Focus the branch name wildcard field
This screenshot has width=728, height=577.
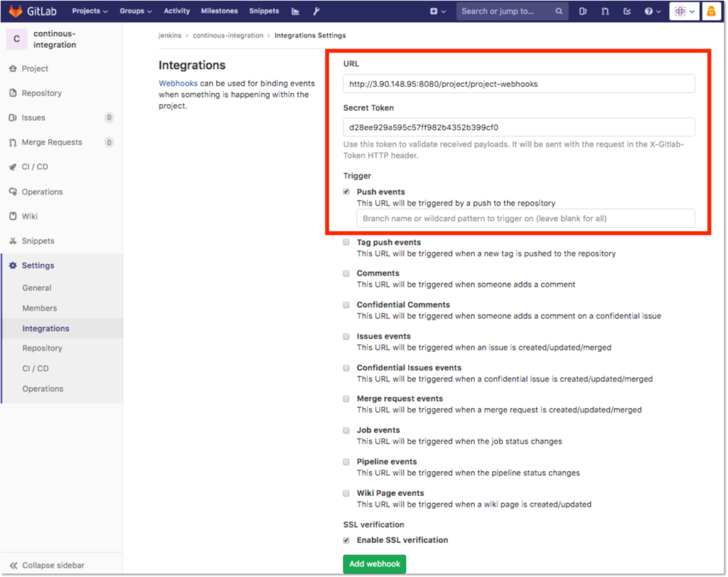[x=525, y=218]
